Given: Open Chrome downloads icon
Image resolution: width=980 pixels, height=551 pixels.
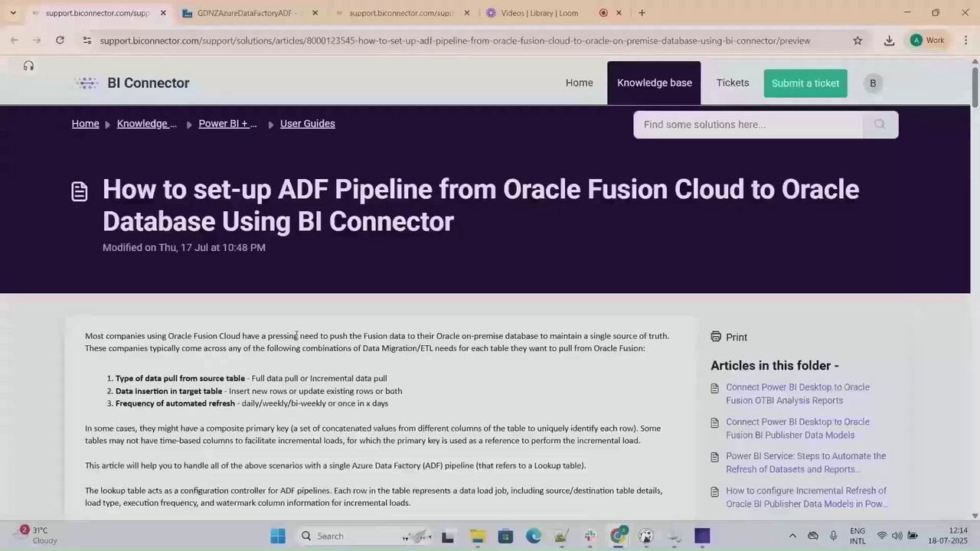Looking at the screenshot, I should 889,41.
